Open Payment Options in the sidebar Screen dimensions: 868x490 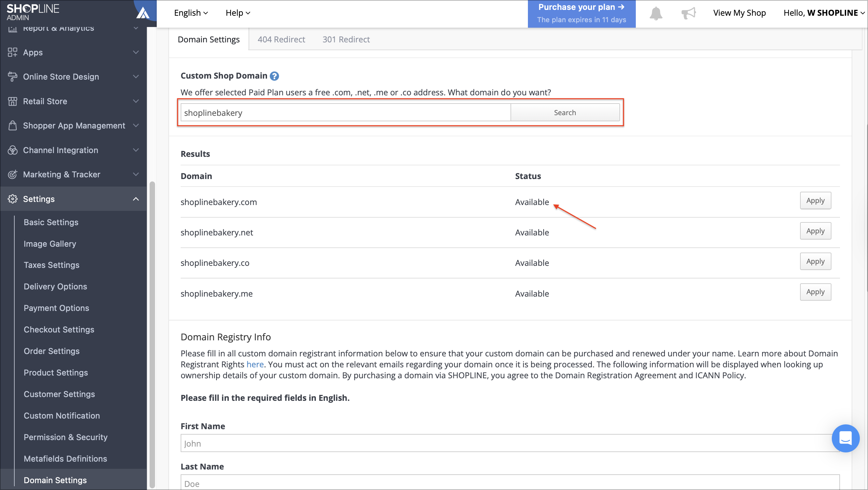[x=56, y=308]
